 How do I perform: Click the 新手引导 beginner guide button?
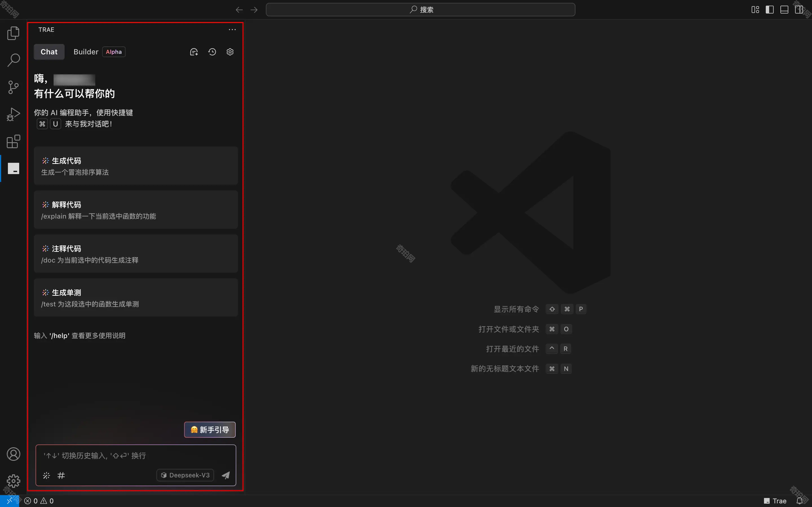(210, 430)
